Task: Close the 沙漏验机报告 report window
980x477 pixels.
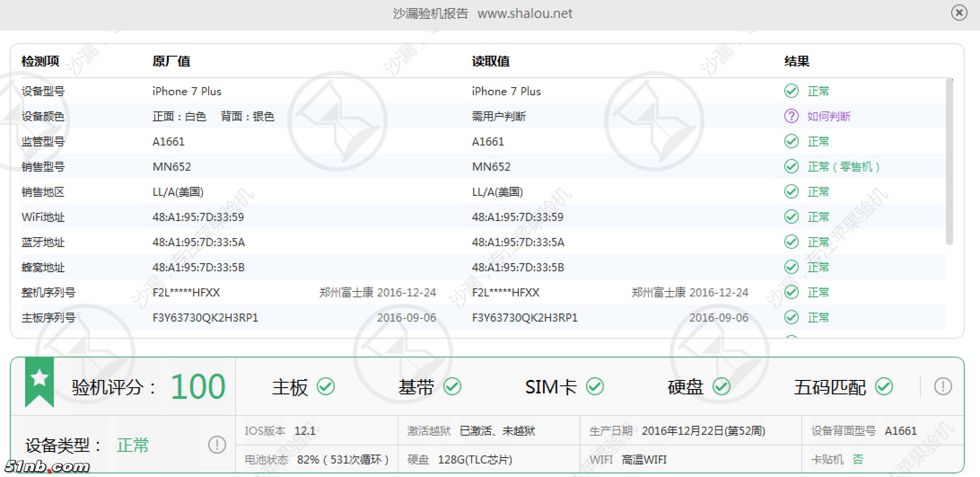Action: pos(959,13)
